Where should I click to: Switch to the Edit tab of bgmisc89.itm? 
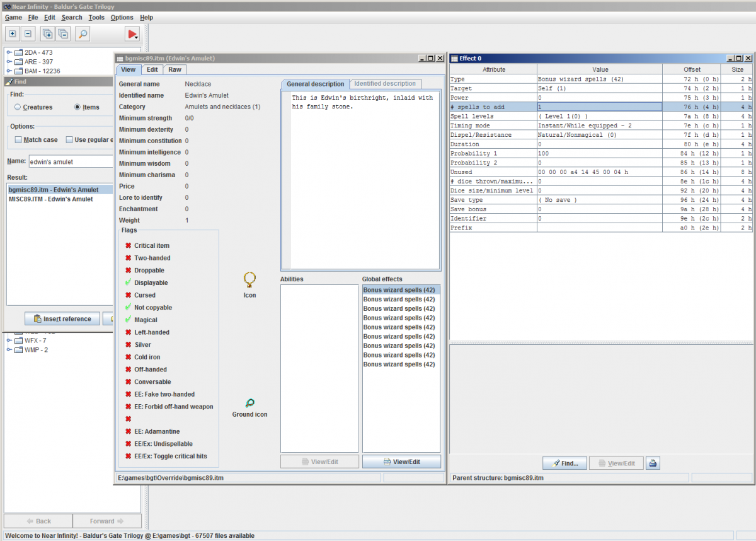coord(152,69)
